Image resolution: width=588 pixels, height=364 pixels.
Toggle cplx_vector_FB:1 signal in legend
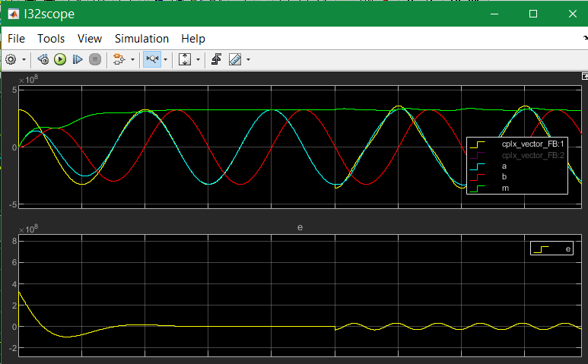[532, 144]
